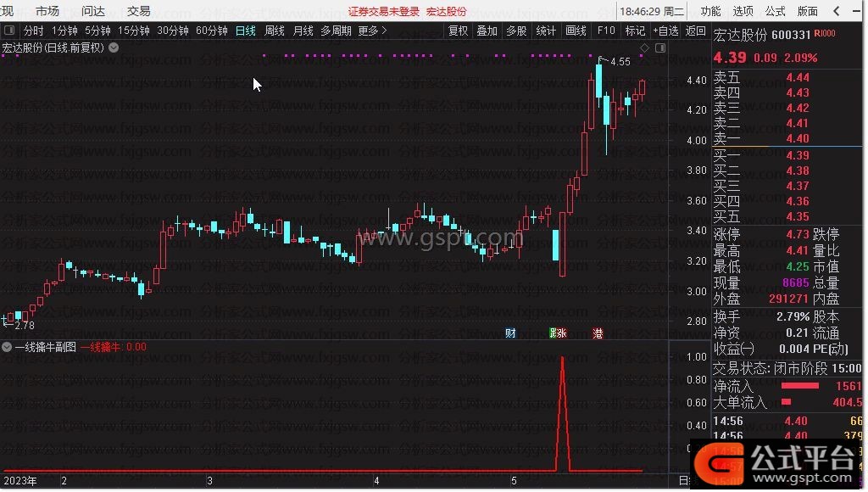Expand the 更多 periods list

coord(373,31)
